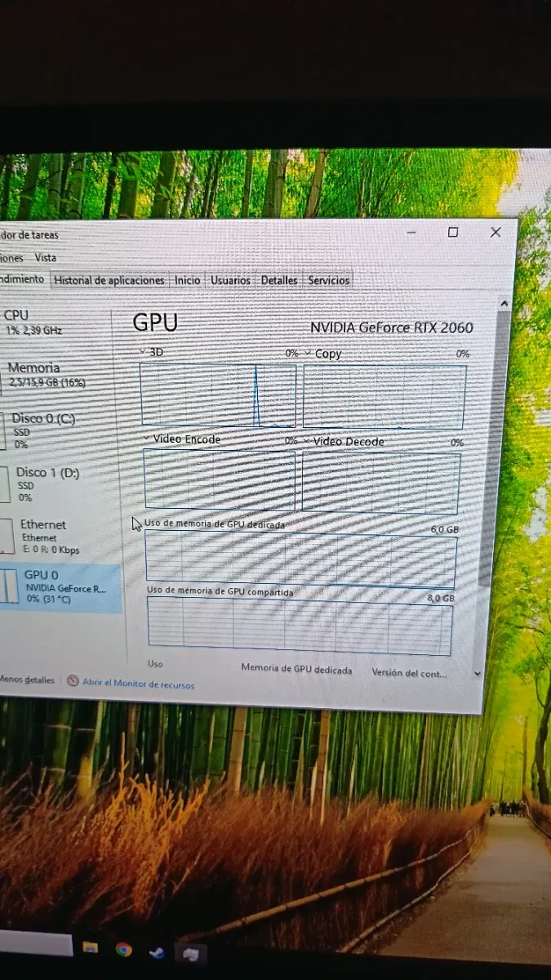
Task: Select Disco 0 (C:) entry
Action: pyautogui.click(x=59, y=430)
